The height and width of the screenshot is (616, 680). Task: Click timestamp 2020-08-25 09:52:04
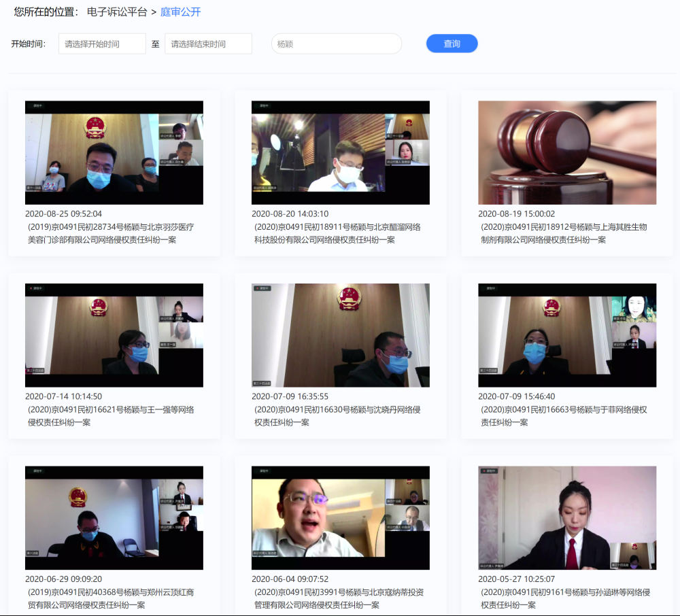click(63, 213)
